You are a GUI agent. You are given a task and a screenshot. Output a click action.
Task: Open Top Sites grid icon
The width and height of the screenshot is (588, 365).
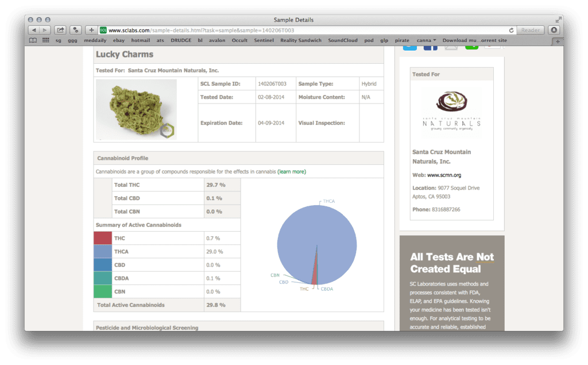point(46,41)
